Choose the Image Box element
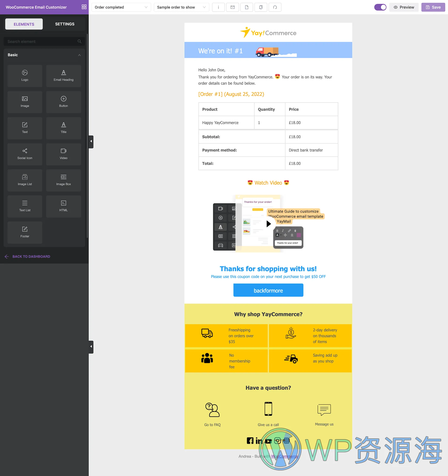The height and width of the screenshot is (476, 448). point(64,180)
